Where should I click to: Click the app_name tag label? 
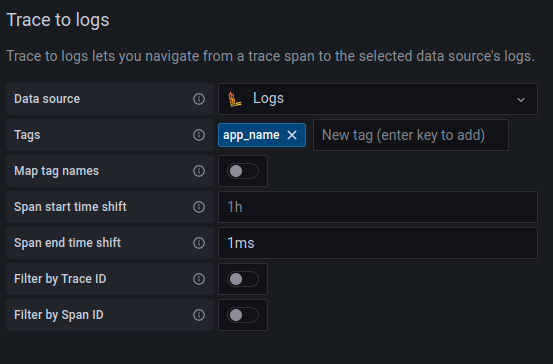pyautogui.click(x=251, y=135)
